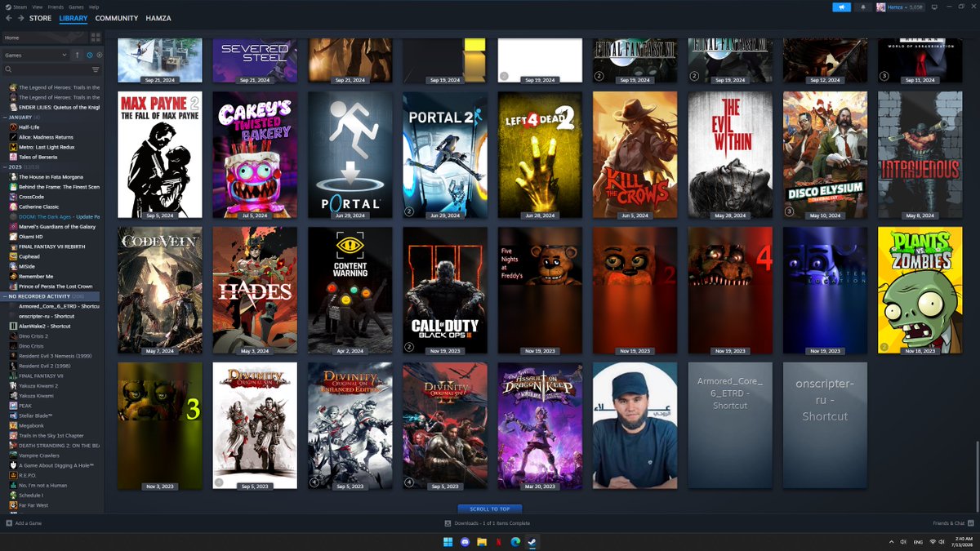Open the Intravenous cover
The image size is (980, 551).
click(x=920, y=154)
